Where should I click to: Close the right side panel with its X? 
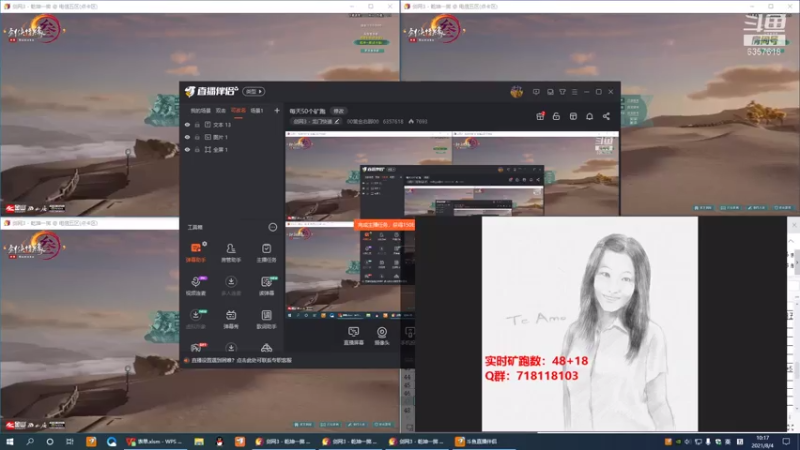794,225
